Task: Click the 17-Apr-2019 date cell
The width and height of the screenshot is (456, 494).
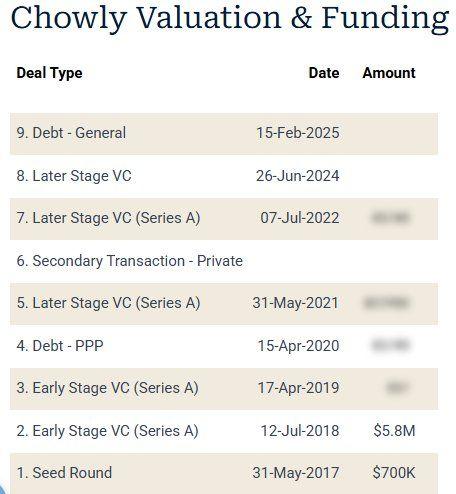Action: [x=298, y=388]
